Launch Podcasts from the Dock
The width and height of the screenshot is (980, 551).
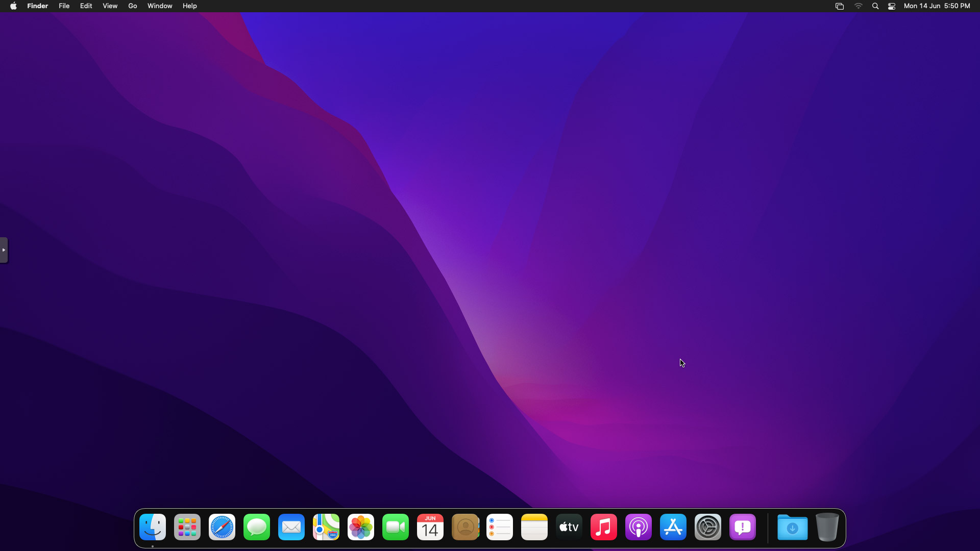click(x=639, y=527)
